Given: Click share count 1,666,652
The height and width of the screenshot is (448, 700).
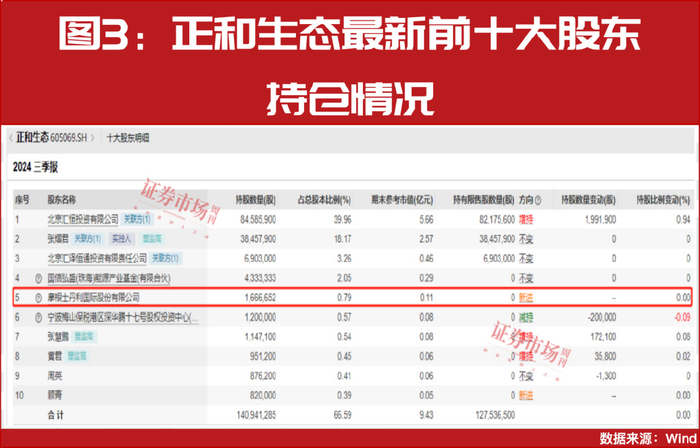Looking at the screenshot, I should tap(261, 298).
